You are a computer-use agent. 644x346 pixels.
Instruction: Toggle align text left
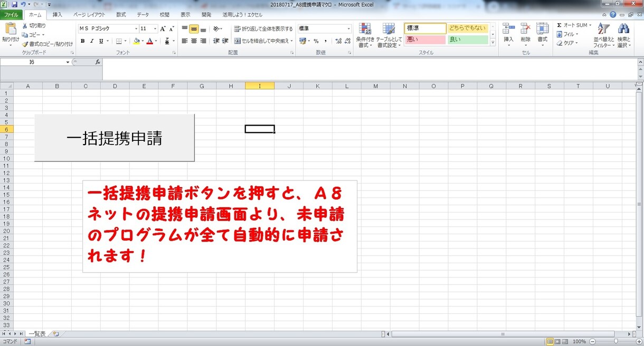pos(185,41)
